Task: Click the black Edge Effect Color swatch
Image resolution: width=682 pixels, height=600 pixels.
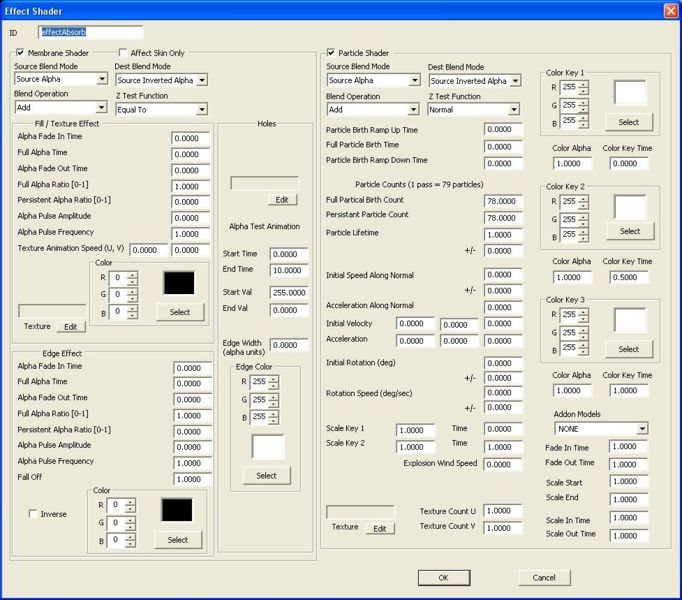Action: pyautogui.click(x=177, y=510)
